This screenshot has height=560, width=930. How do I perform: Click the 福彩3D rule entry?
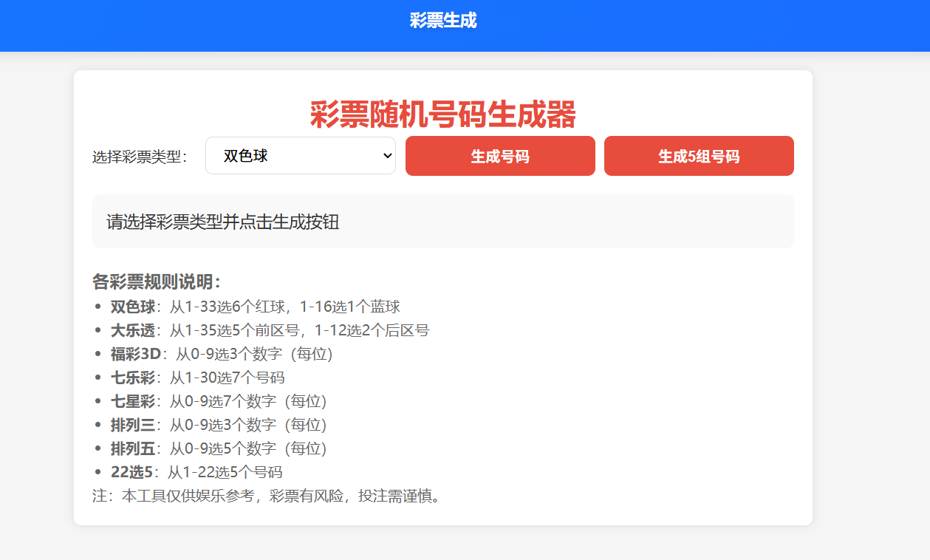click(222, 354)
